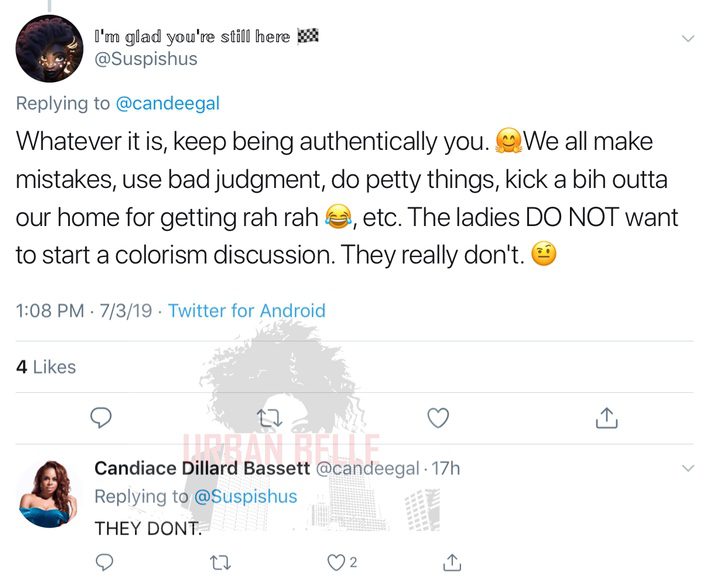Retweet Candiace's THEY DONT reply
709x577 pixels.
(221, 563)
